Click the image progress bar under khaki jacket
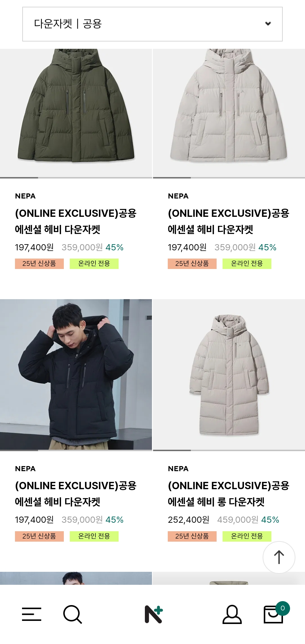Viewport: 305px width, 644px height. click(x=76, y=178)
